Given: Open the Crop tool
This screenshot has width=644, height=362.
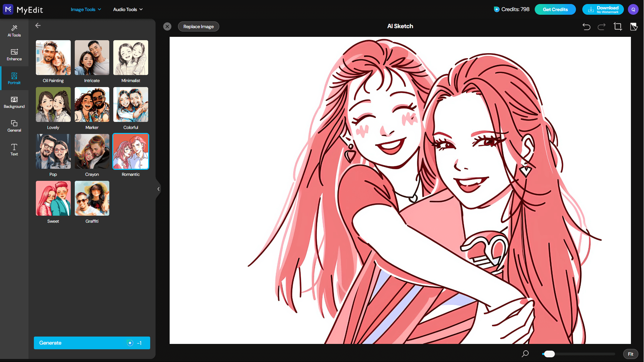Looking at the screenshot, I should click(x=618, y=26).
